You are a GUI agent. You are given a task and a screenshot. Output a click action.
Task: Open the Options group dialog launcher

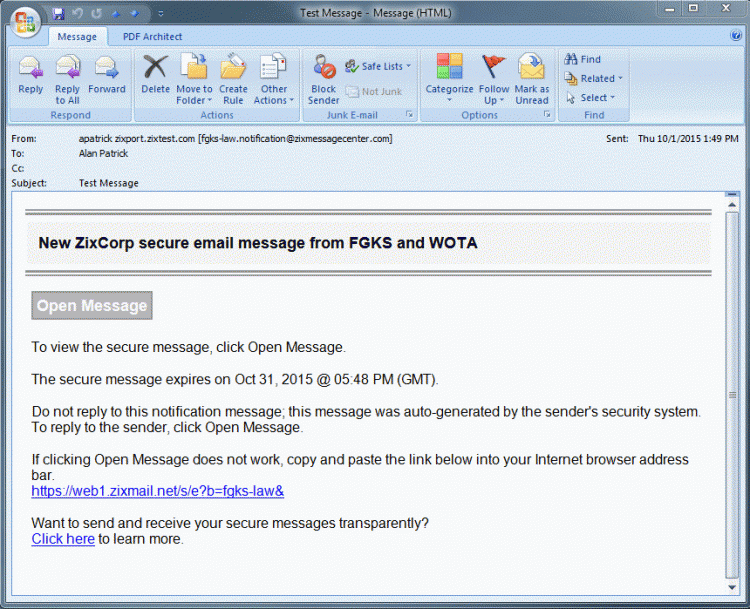(547, 114)
